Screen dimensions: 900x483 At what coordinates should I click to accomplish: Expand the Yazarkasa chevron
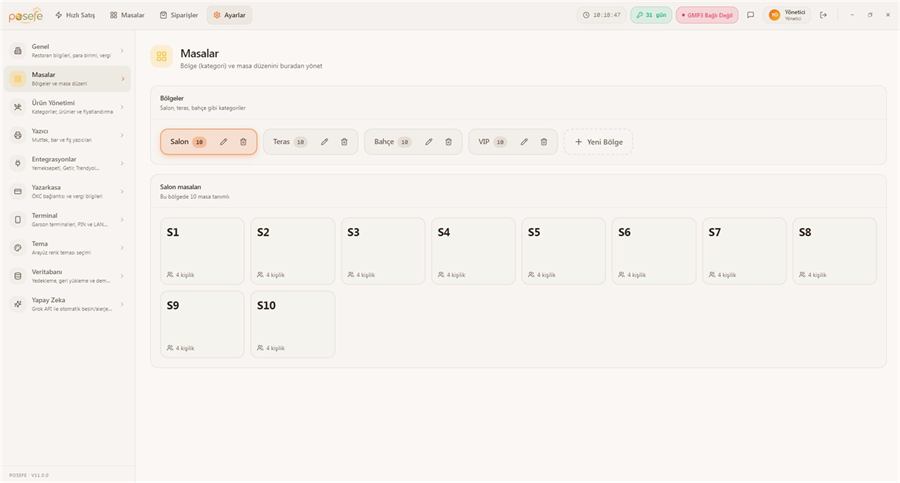[x=122, y=191]
